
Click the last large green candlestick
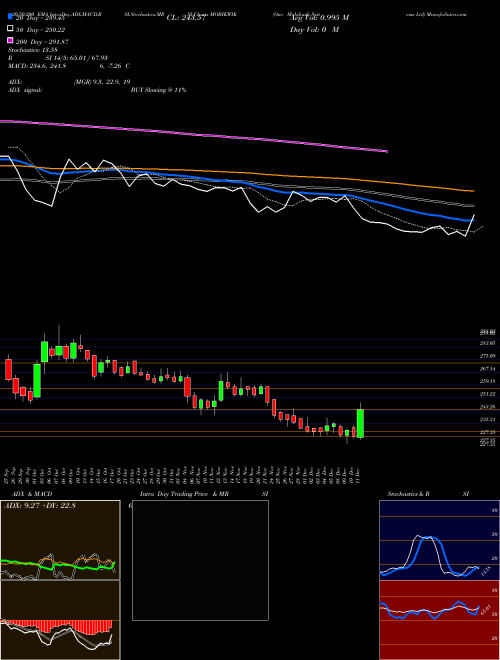click(360, 423)
